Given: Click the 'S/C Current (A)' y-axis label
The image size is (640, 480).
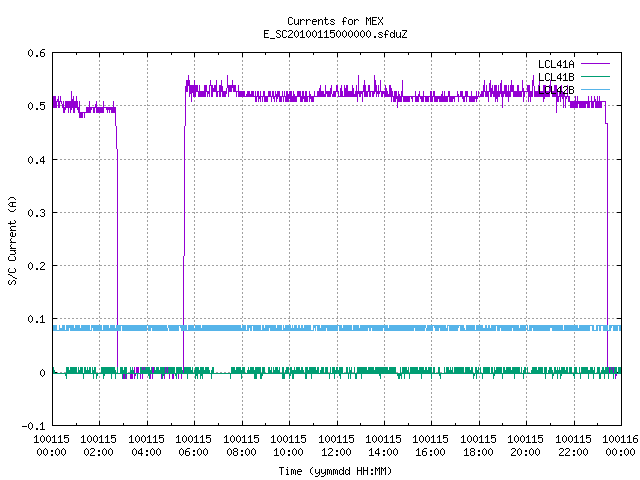Looking at the screenshot, I should pyautogui.click(x=13, y=241).
